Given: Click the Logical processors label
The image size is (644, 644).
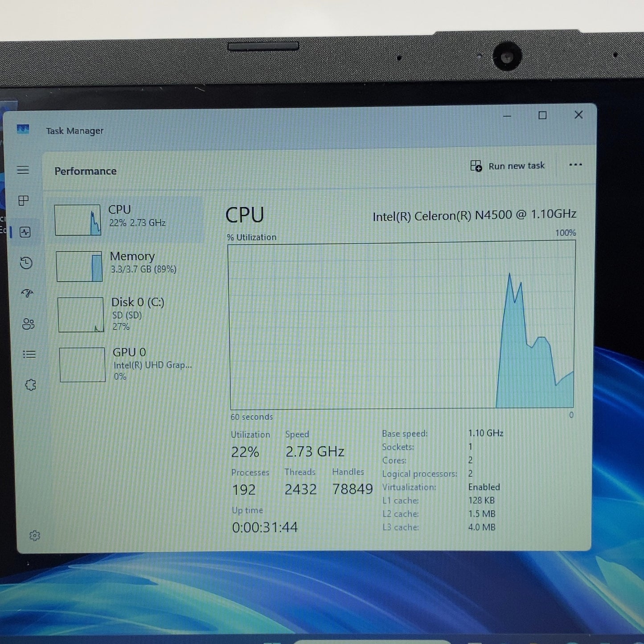Looking at the screenshot, I should [x=419, y=474].
